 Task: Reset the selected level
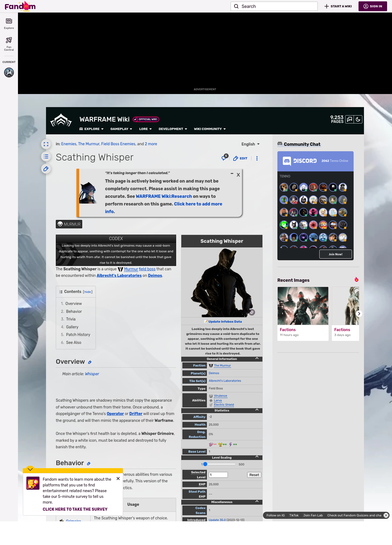(x=254, y=475)
